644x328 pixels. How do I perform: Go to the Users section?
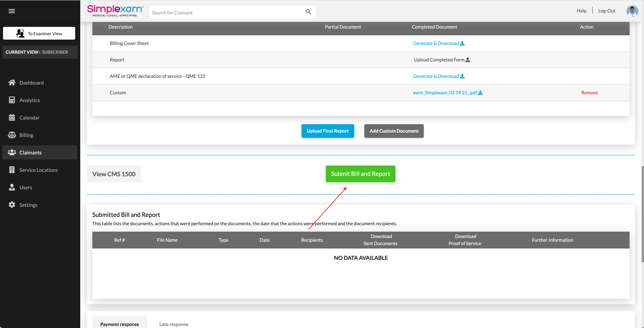(26, 188)
